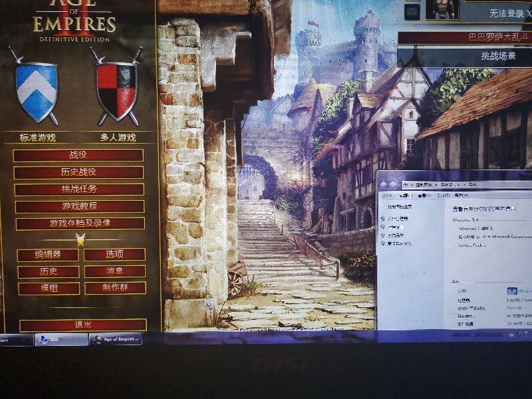The image size is (532, 399).
Task: Open 标准游戏 (Standard Game) label
Action: click(x=37, y=138)
